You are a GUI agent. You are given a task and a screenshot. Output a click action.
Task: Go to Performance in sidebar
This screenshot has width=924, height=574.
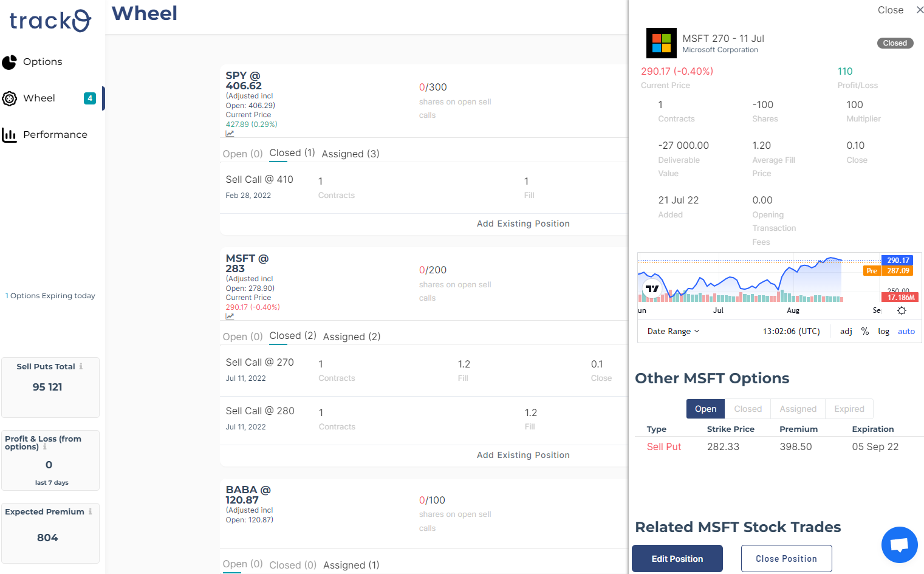(x=55, y=135)
